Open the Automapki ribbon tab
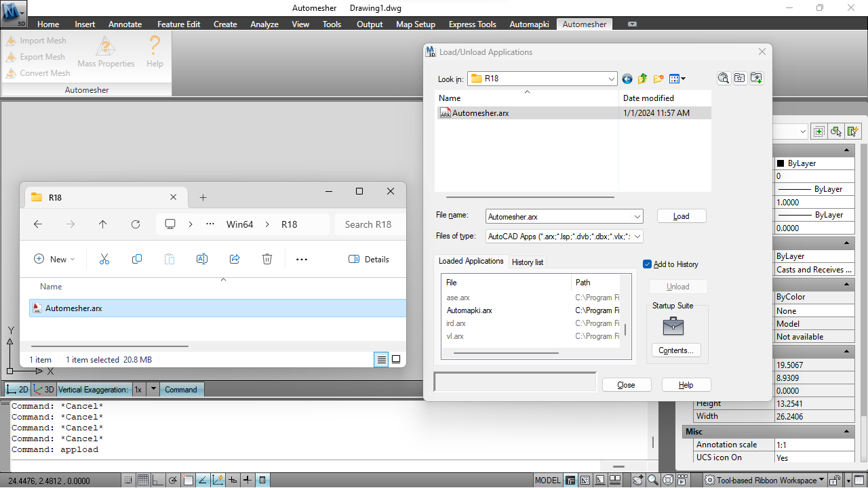 coord(530,24)
